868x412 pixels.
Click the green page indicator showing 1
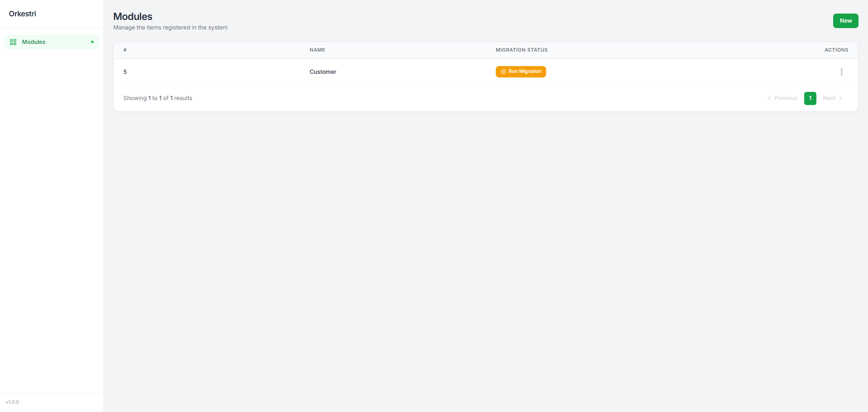pyautogui.click(x=810, y=98)
